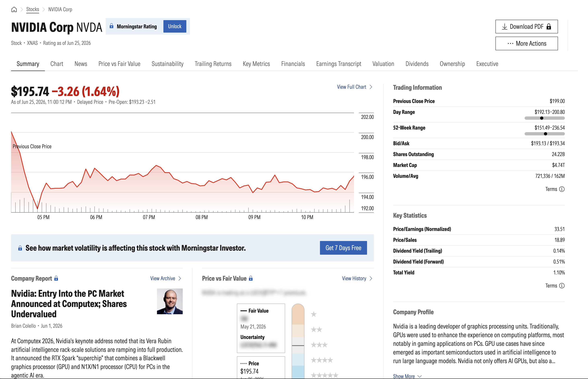
Task: Click the Day Range slider marker
Action: [542, 118]
